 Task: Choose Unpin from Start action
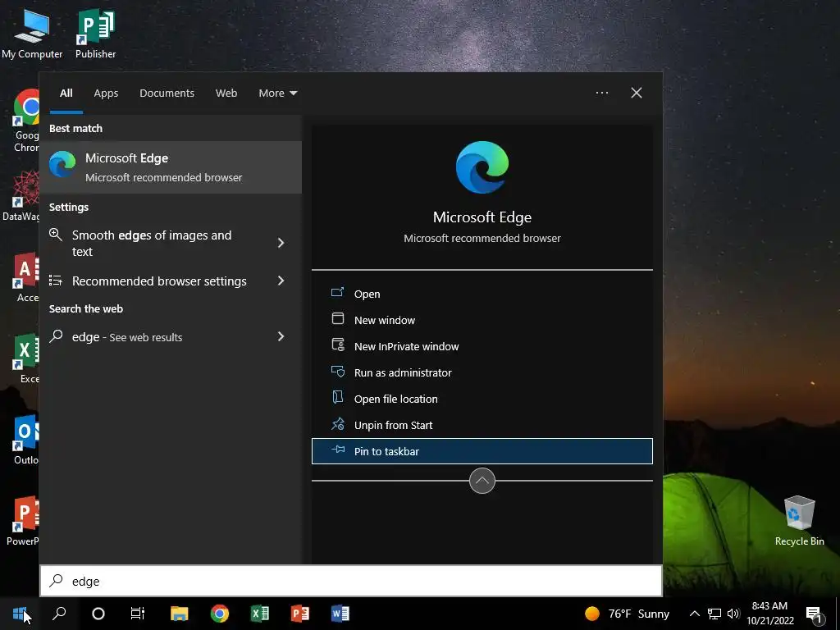pos(482,425)
